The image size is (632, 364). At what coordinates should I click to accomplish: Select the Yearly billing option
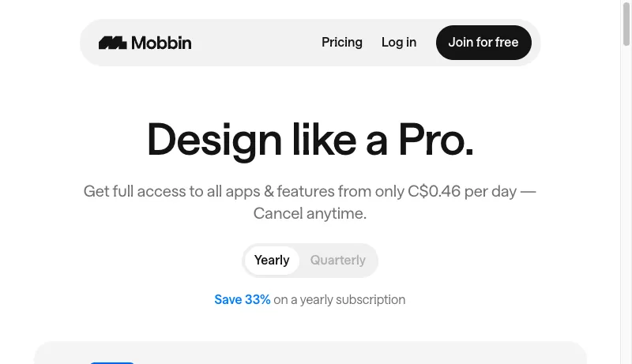point(272,261)
